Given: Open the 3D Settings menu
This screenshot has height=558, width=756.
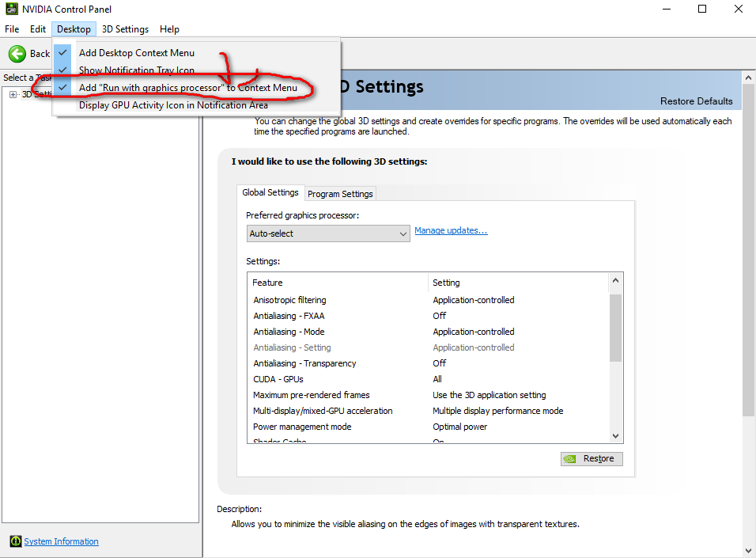Looking at the screenshot, I should click(126, 29).
